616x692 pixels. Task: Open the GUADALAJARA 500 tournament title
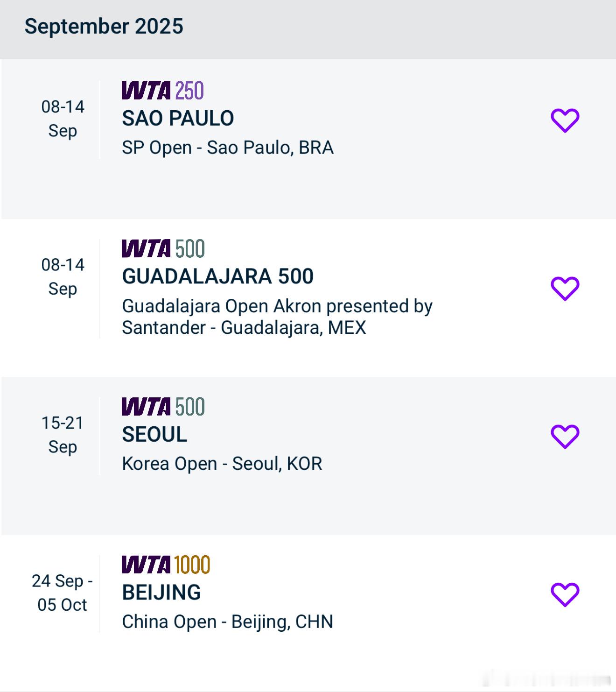click(x=217, y=276)
